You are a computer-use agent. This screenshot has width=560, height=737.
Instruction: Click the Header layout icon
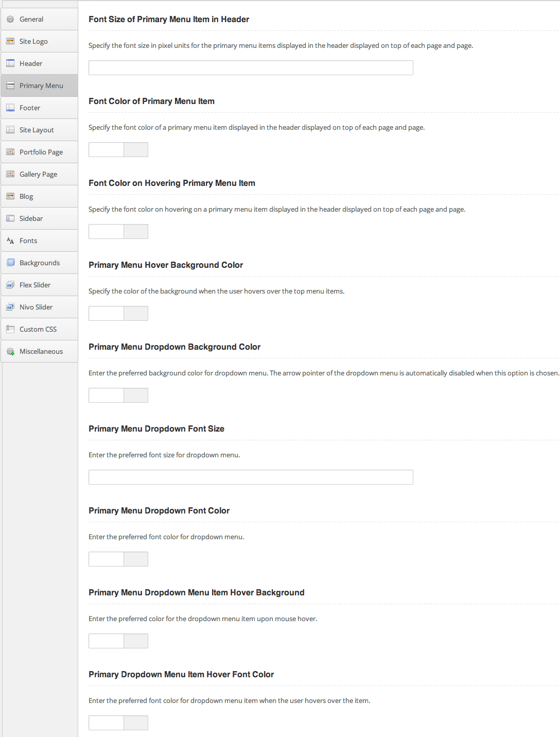click(x=10, y=63)
